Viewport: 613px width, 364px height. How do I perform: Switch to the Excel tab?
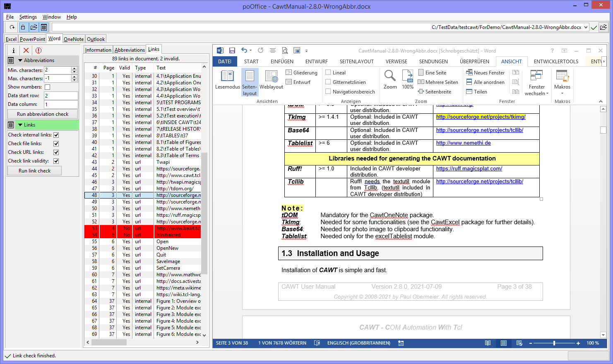[x=11, y=39]
